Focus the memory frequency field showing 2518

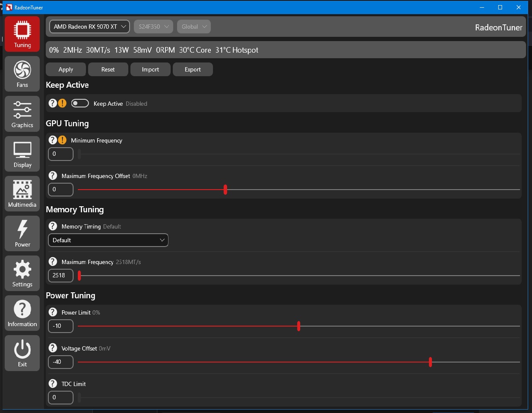point(61,276)
